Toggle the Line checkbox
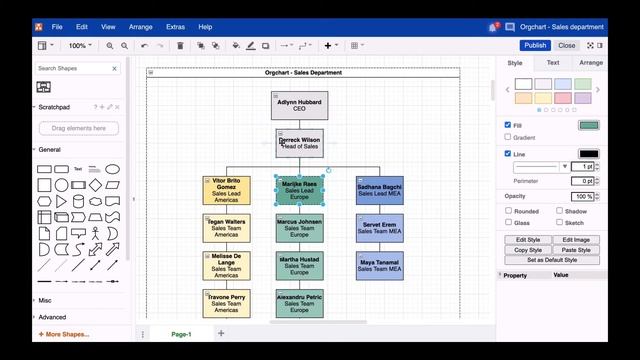The width and height of the screenshot is (640, 360). (x=508, y=153)
